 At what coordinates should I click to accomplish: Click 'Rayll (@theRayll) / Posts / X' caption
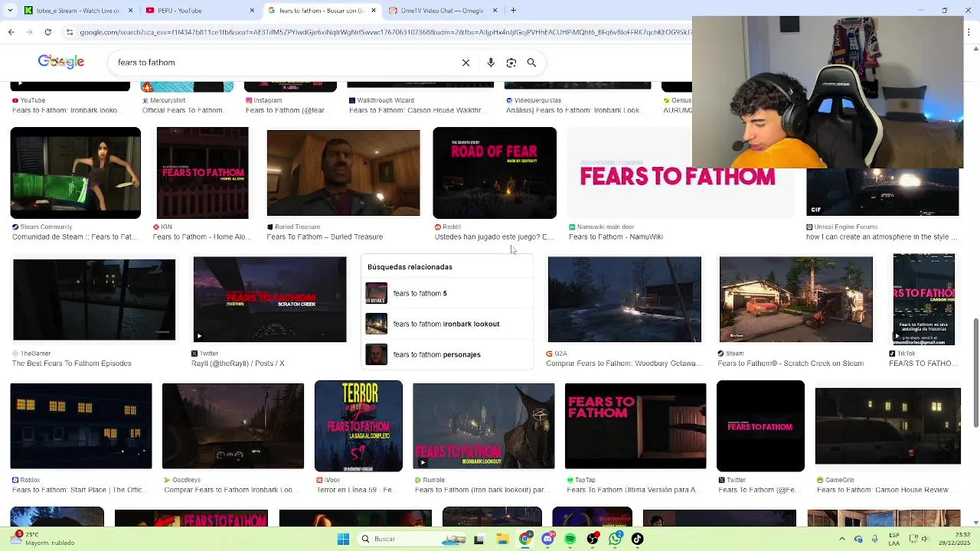point(237,364)
